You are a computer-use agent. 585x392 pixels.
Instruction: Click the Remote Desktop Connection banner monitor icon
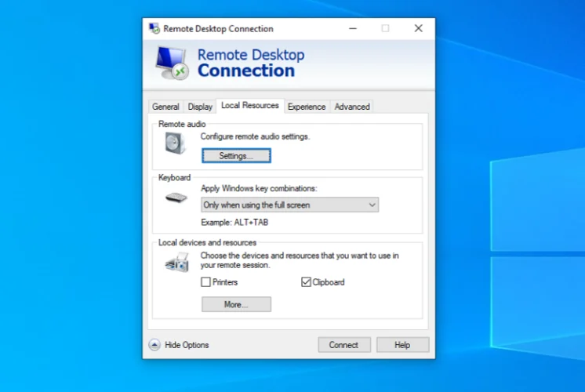click(x=173, y=63)
